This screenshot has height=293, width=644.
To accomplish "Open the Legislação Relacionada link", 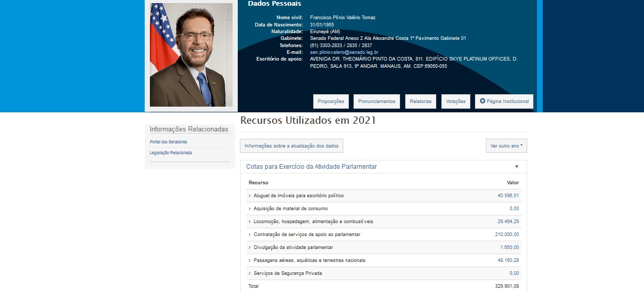I will point(171,153).
